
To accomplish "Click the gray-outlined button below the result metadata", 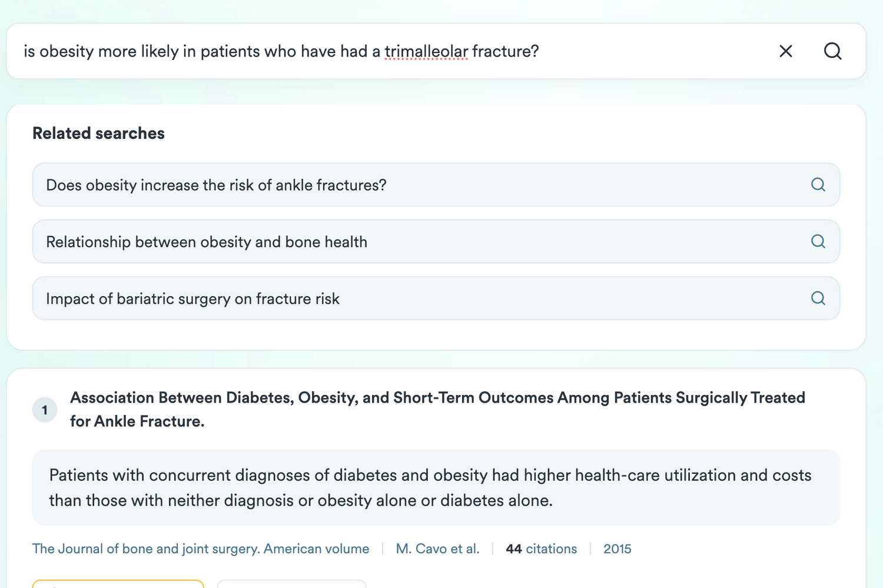I will 291,583.
